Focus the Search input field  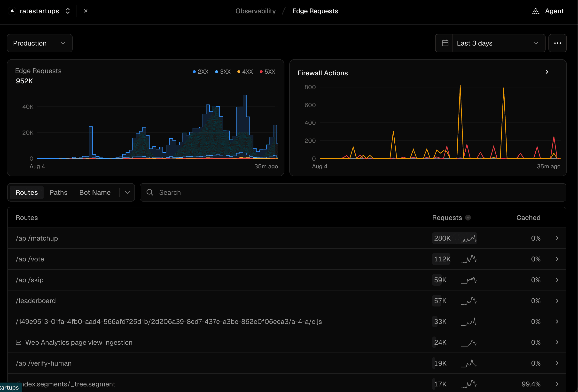(353, 192)
